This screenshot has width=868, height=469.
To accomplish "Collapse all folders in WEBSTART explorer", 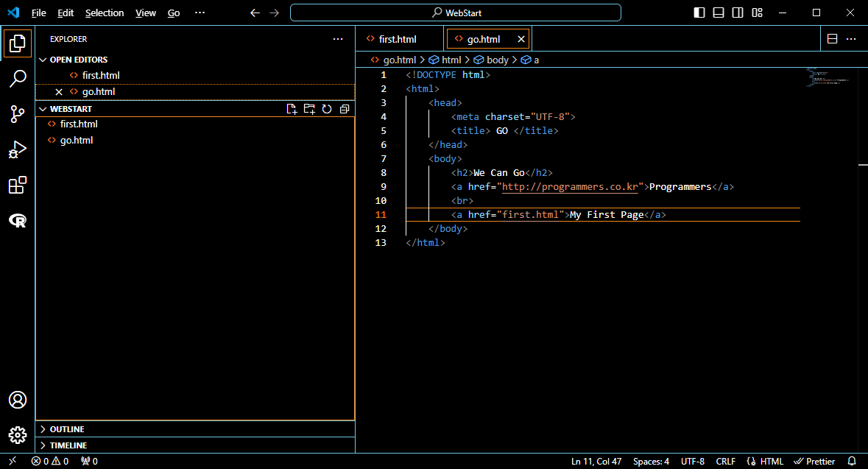I will tap(345, 109).
